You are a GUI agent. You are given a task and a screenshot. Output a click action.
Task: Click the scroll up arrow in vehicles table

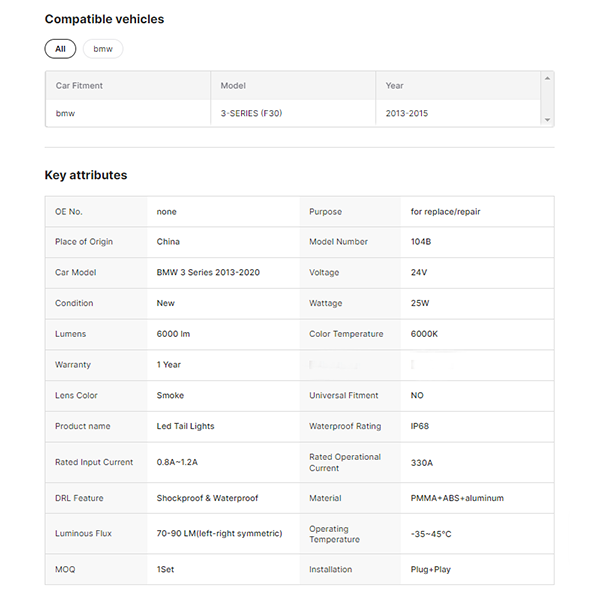[x=547, y=78]
